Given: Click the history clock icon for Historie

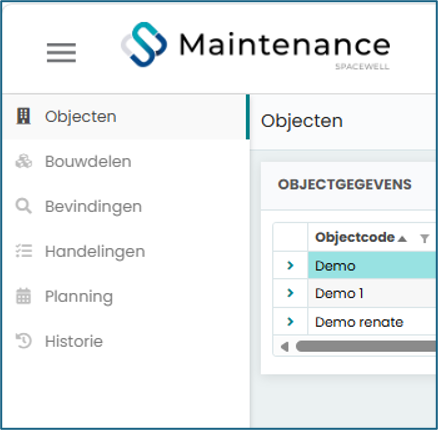Looking at the screenshot, I should (x=24, y=341).
